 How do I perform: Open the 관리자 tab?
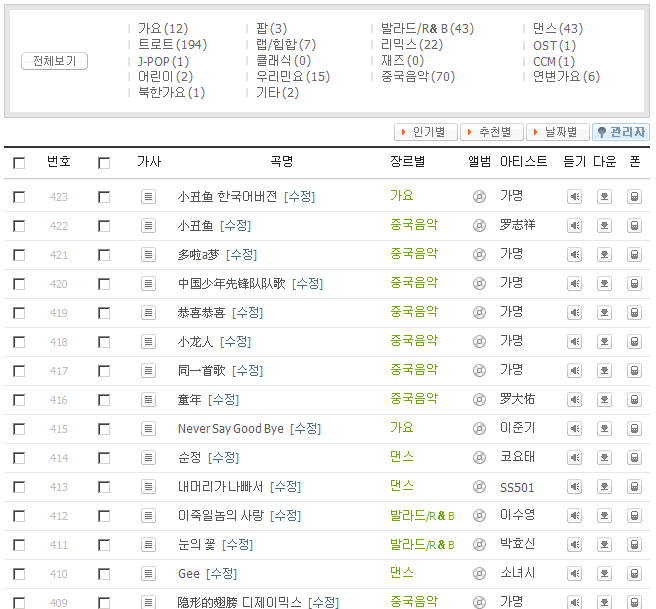620,132
